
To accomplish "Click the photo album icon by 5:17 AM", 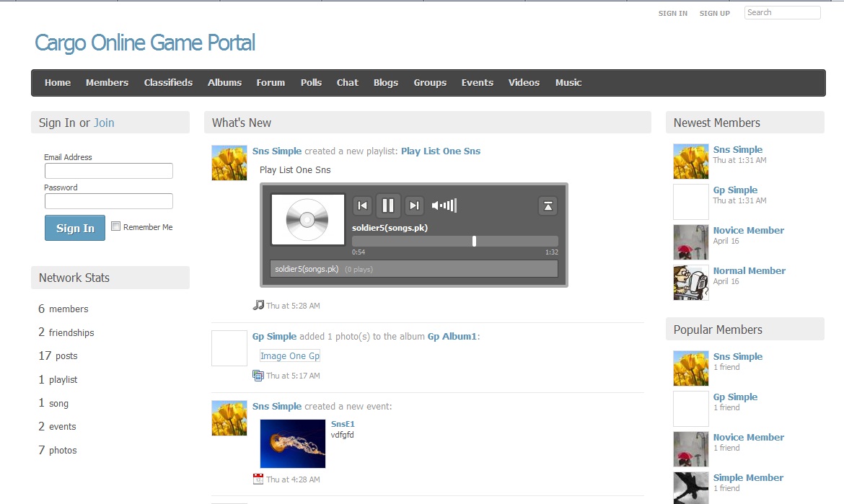I will (258, 375).
